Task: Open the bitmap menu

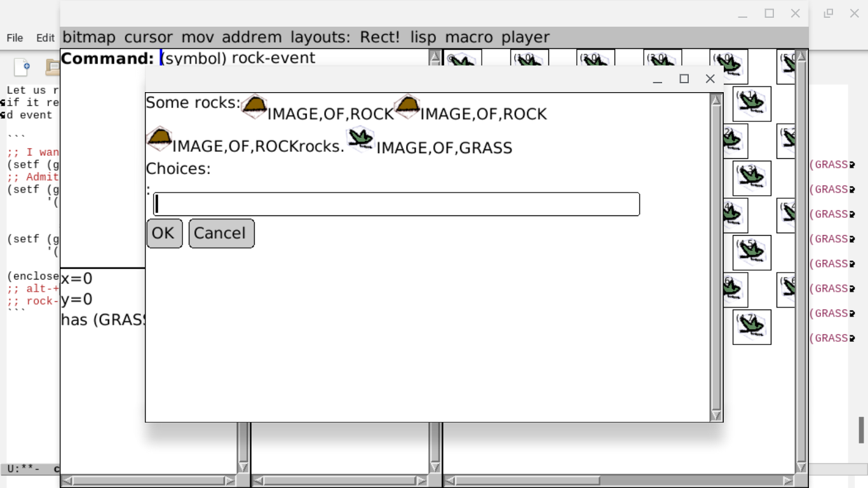Action: (x=89, y=37)
